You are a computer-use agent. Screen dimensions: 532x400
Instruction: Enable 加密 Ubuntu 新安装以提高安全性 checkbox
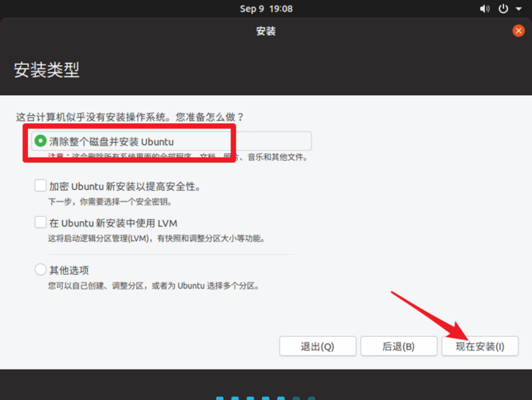pos(40,186)
